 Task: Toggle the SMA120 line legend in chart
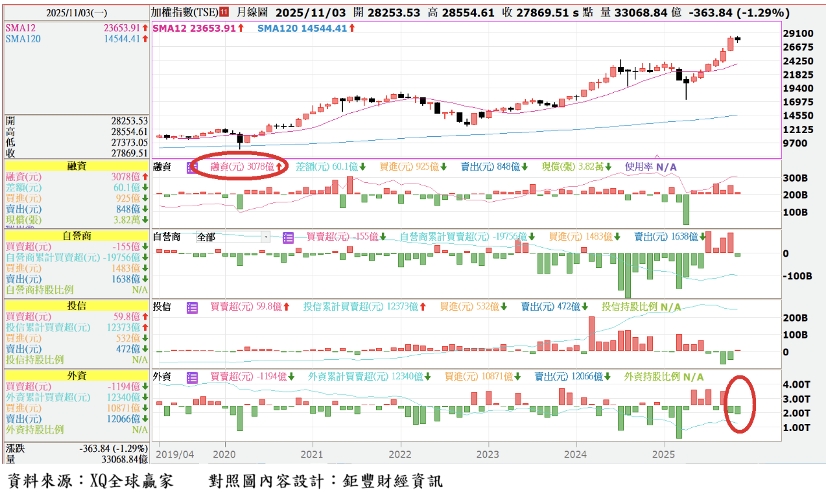tap(302, 29)
